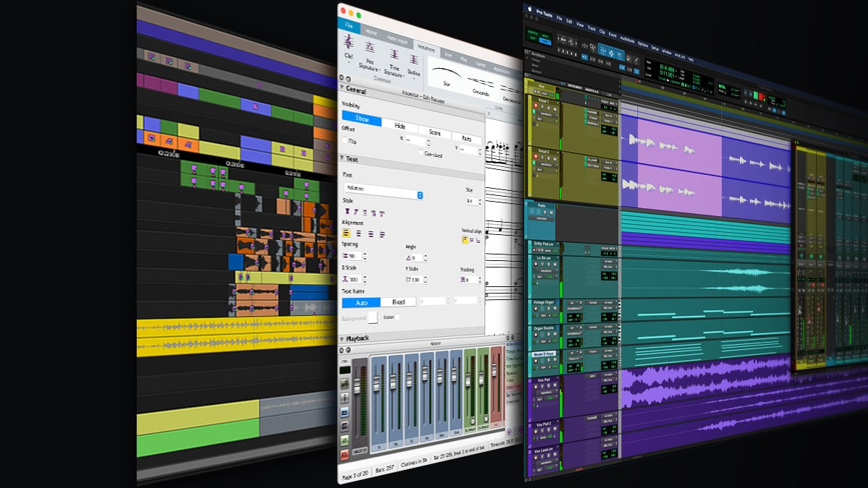The height and width of the screenshot is (488, 868).
Task: Select the Barline icon
Action: [x=414, y=58]
